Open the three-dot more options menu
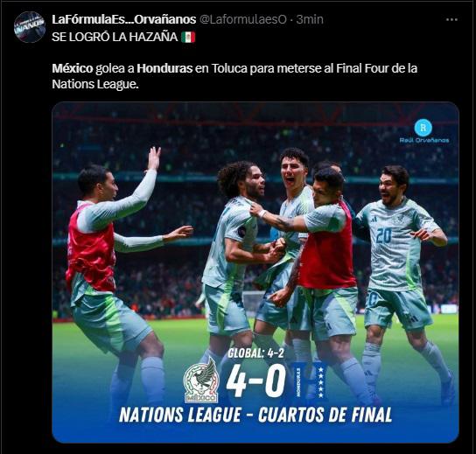Image resolution: width=476 pixels, height=454 pixels. click(451, 20)
